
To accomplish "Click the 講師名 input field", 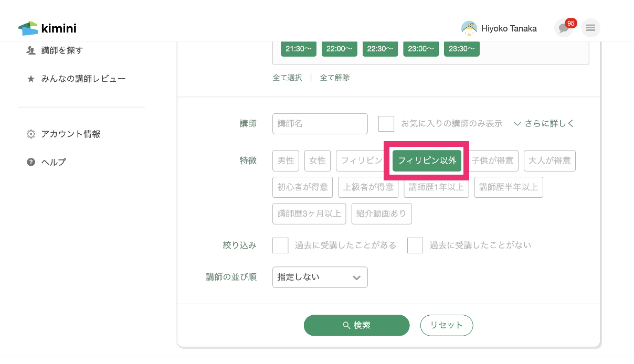I will (x=320, y=124).
